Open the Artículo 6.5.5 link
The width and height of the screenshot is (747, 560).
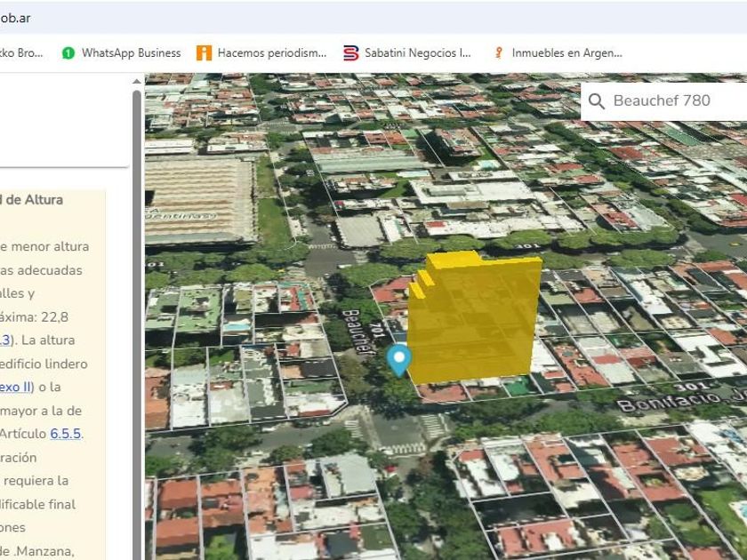click(x=66, y=434)
